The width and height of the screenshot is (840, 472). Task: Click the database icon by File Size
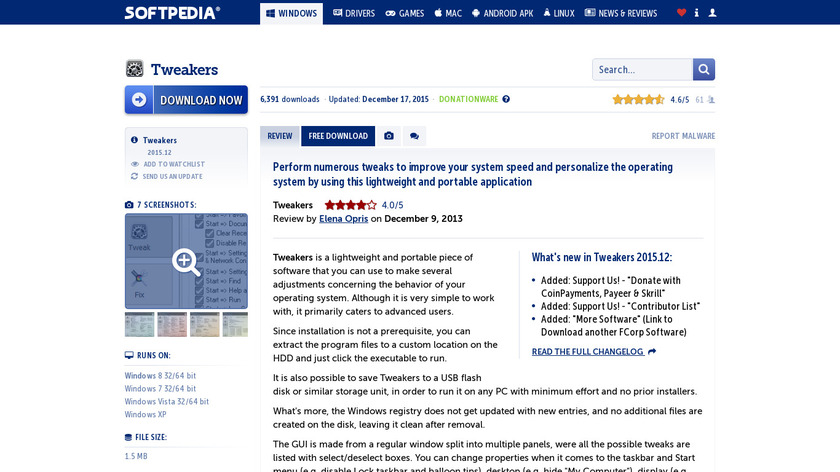[128, 437]
